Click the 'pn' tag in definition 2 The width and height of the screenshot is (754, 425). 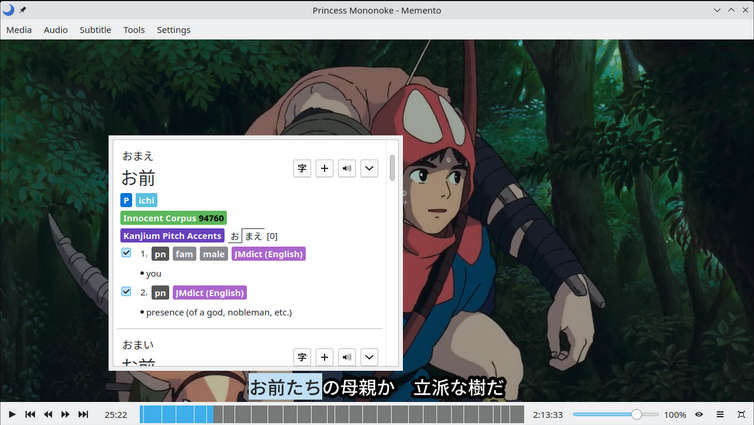pyautogui.click(x=160, y=293)
